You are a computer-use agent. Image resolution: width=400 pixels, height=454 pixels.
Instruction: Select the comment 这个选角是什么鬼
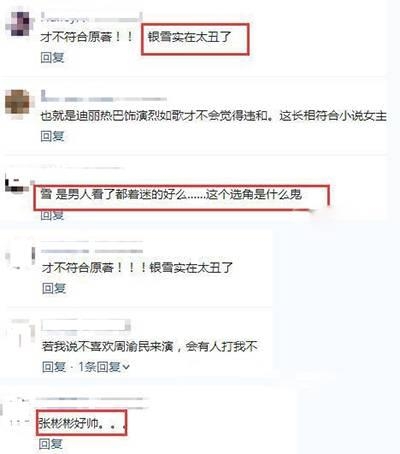point(253,194)
